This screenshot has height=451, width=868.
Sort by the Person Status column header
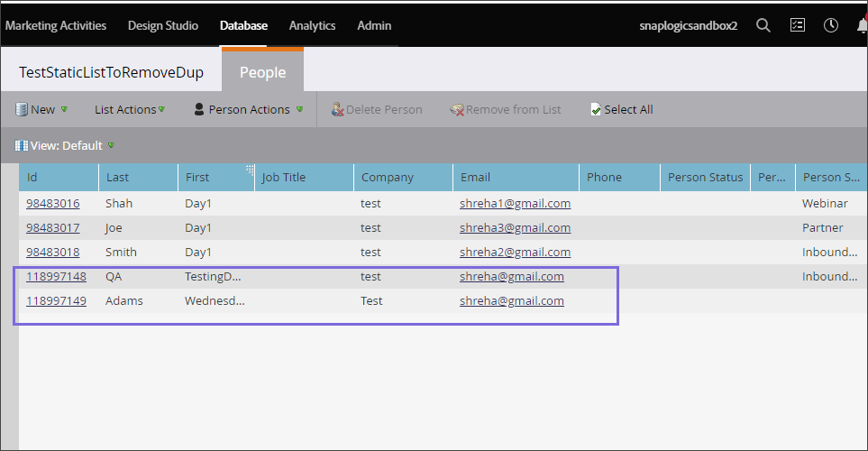(x=705, y=178)
